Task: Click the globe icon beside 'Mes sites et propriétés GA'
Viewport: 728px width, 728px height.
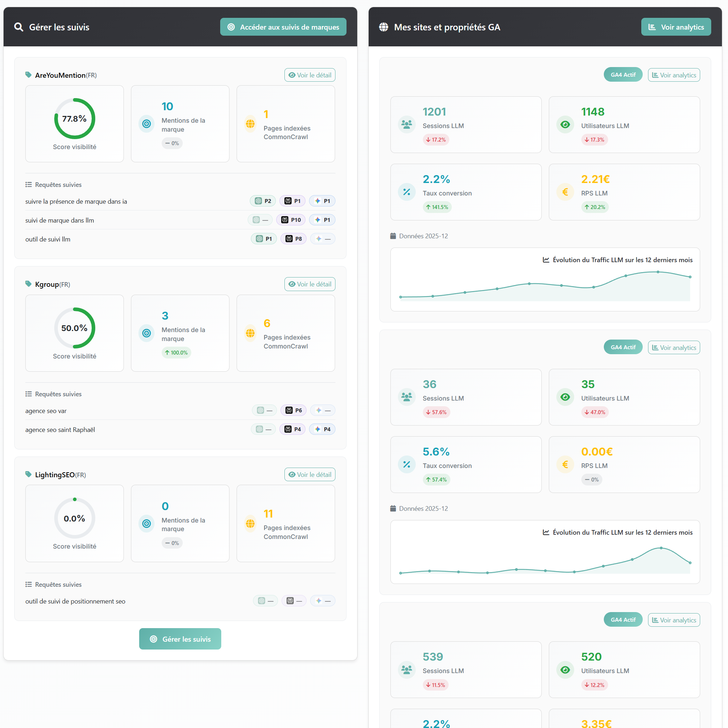Action: click(384, 27)
